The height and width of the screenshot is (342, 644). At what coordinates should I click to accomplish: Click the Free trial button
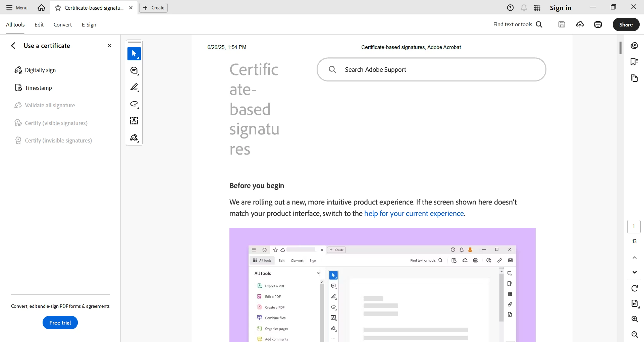60,323
